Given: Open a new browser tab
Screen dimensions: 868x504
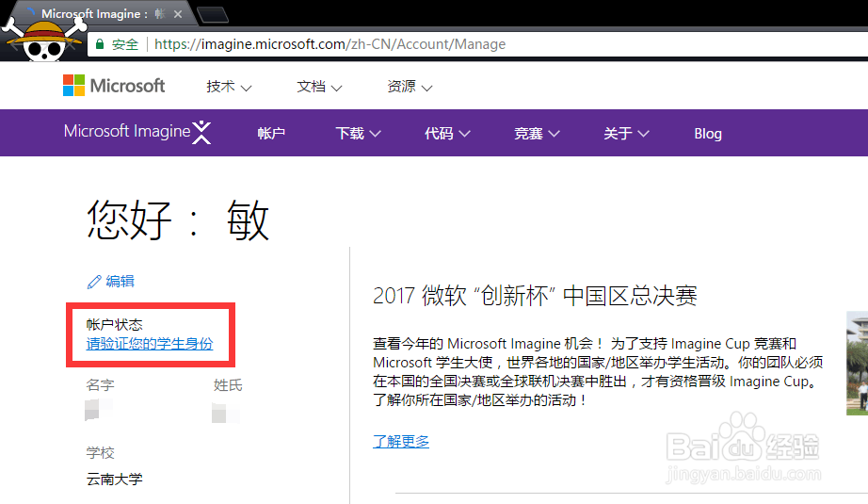Looking at the screenshot, I should coord(213,15).
